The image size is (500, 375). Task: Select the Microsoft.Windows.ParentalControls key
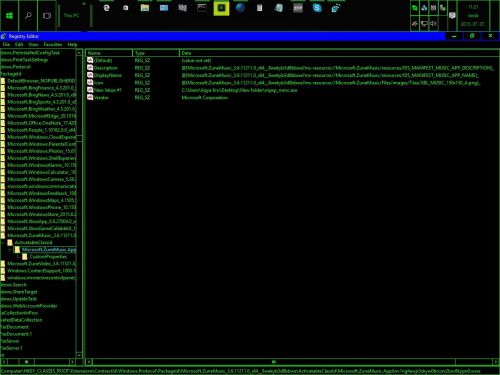coord(42,144)
